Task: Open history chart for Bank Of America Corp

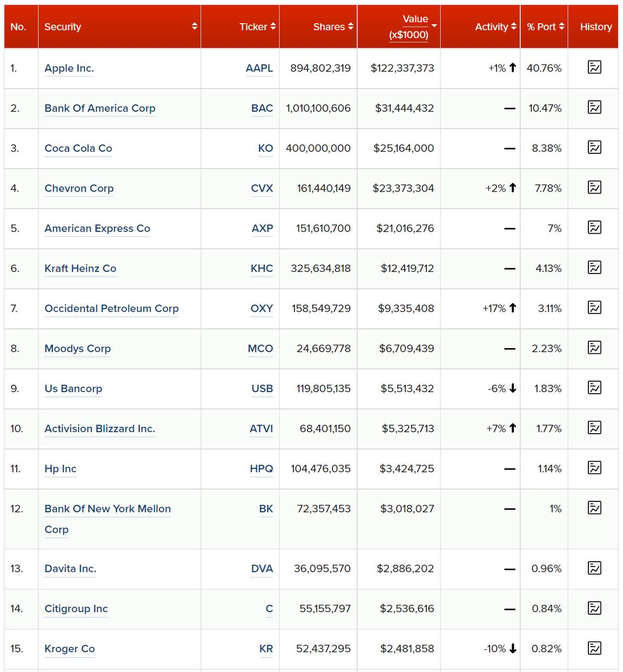Action: (x=594, y=107)
